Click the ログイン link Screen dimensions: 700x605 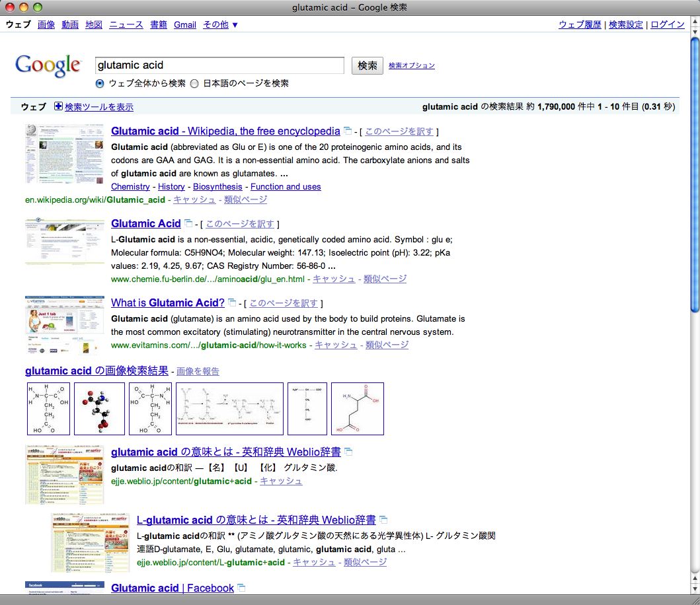click(668, 24)
